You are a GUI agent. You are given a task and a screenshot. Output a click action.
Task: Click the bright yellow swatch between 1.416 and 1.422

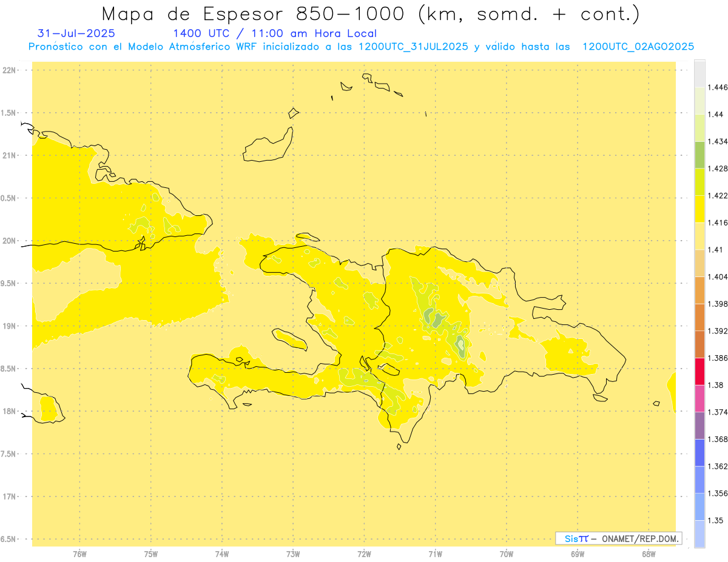click(699, 209)
